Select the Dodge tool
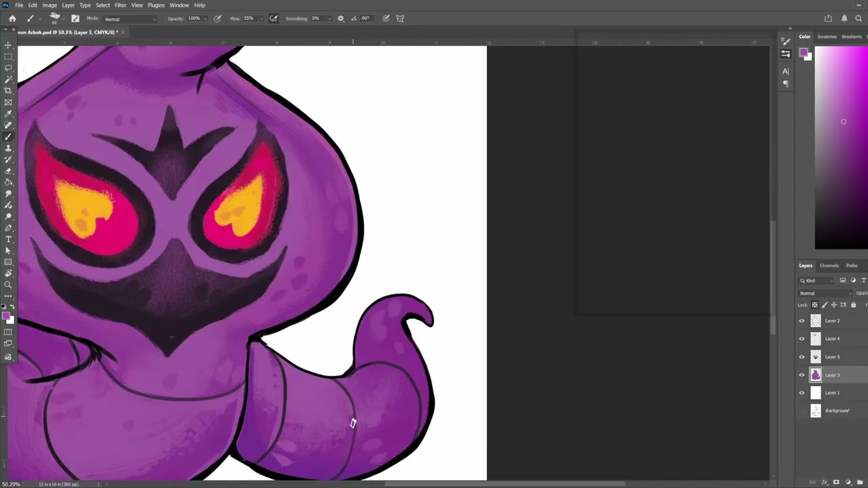Image resolution: width=868 pixels, height=488 pixels. 8,217
